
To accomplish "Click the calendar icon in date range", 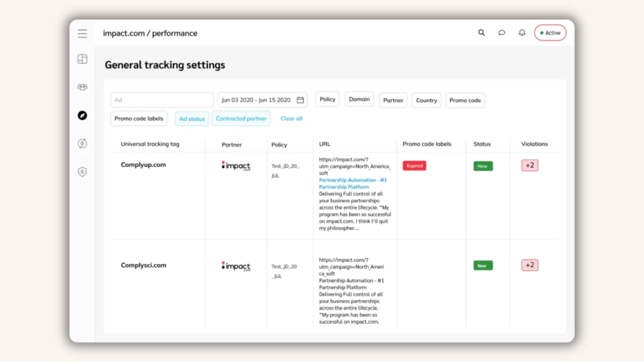I will click(x=300, y=100).
